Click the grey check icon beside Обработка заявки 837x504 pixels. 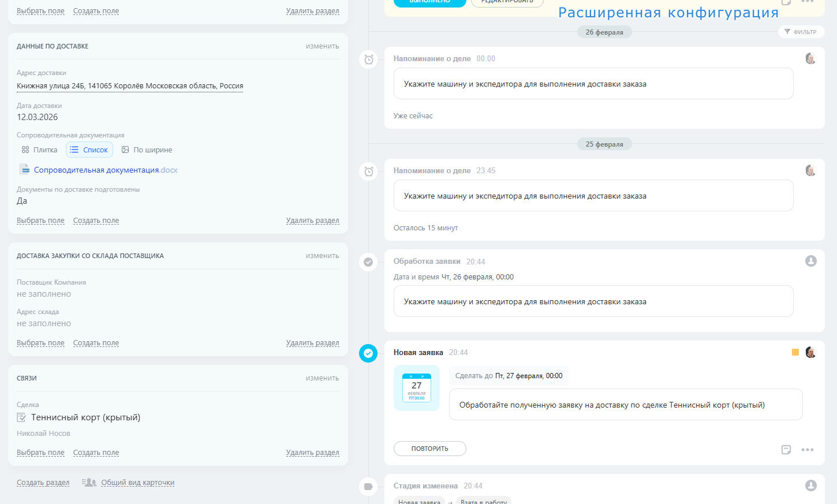[368, 262]
